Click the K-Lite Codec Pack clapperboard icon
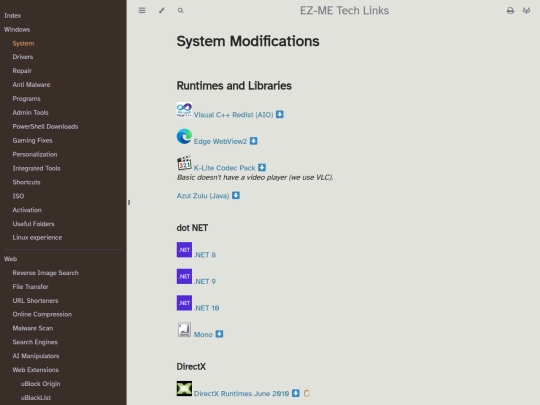This screenshot has height=405, width=540. point(184,163)
